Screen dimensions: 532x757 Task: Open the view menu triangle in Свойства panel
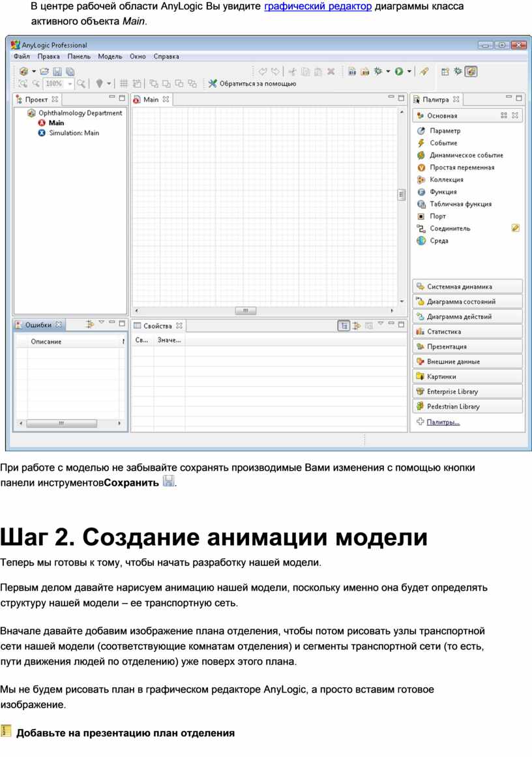click(380, 323)
